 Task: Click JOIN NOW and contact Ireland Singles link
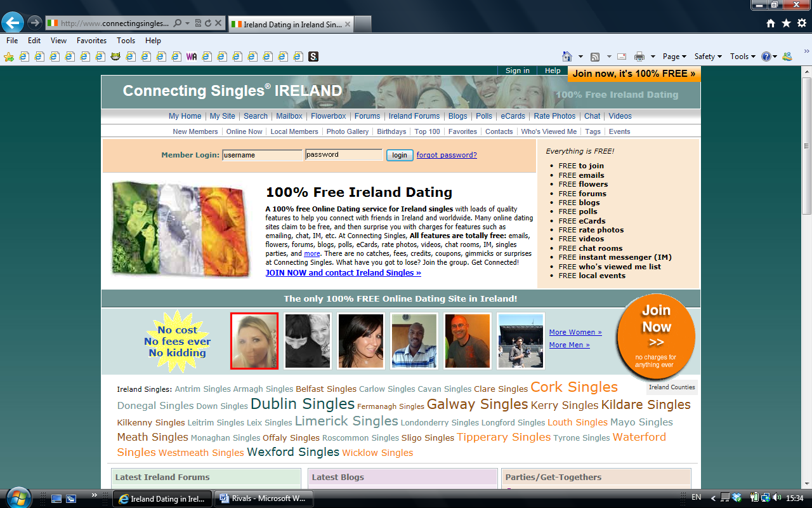coord(343,273)
